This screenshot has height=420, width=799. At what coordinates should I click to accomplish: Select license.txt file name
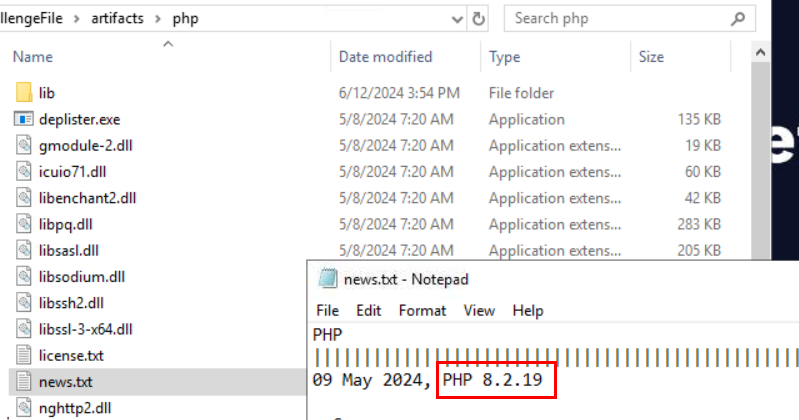click(x=71, y=355)
